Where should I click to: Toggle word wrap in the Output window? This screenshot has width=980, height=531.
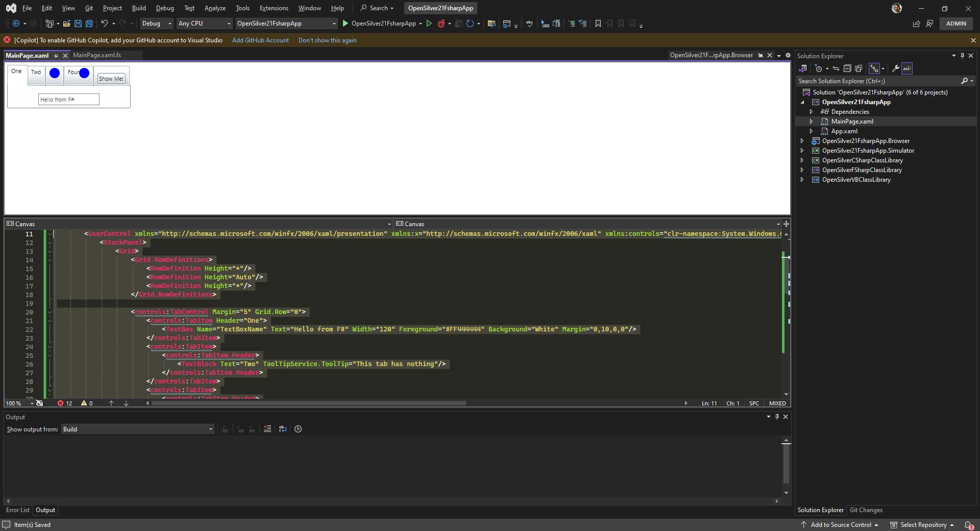pos(283,429)
